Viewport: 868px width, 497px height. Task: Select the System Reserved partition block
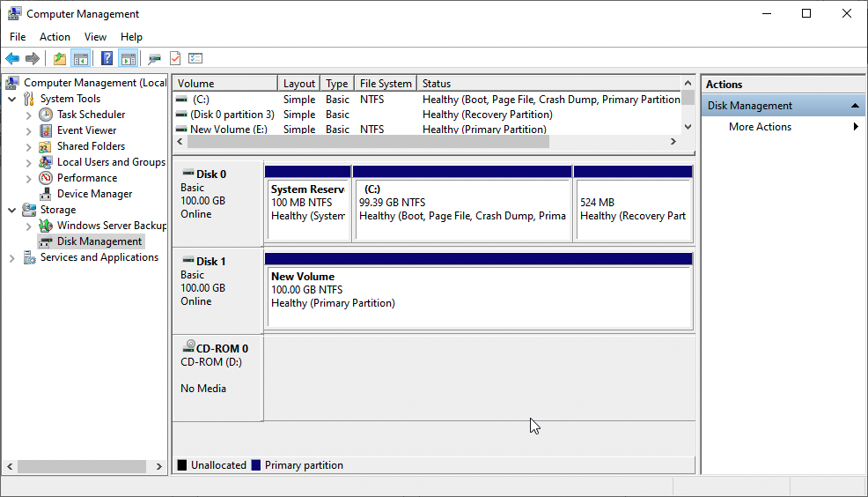point(308,204)
